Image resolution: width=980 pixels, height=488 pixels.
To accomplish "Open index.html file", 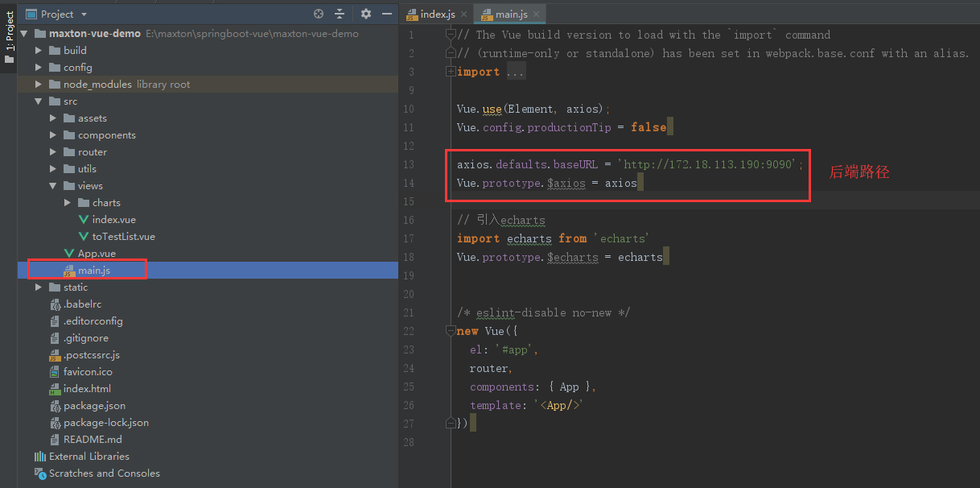I will (x=87, y=389).
